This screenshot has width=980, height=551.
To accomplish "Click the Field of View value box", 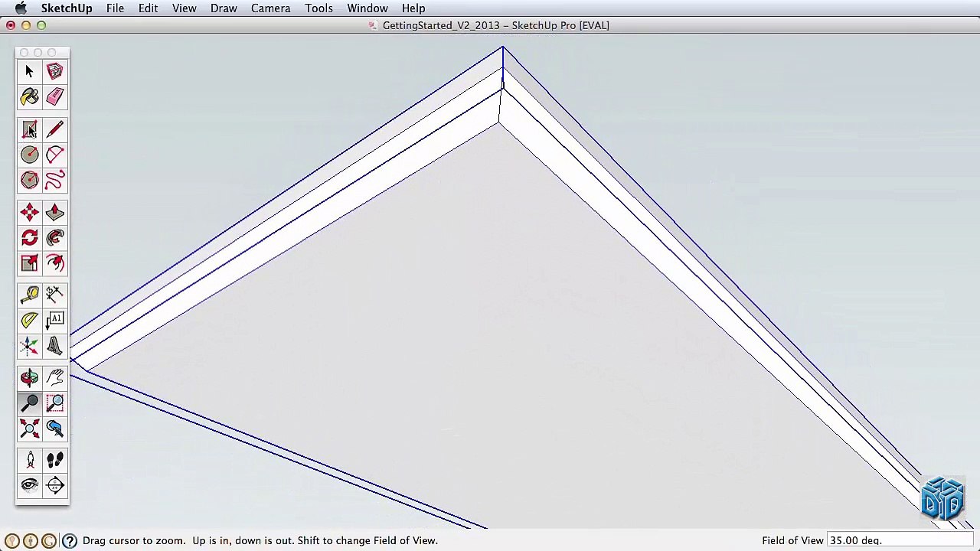I will (901, 540).
